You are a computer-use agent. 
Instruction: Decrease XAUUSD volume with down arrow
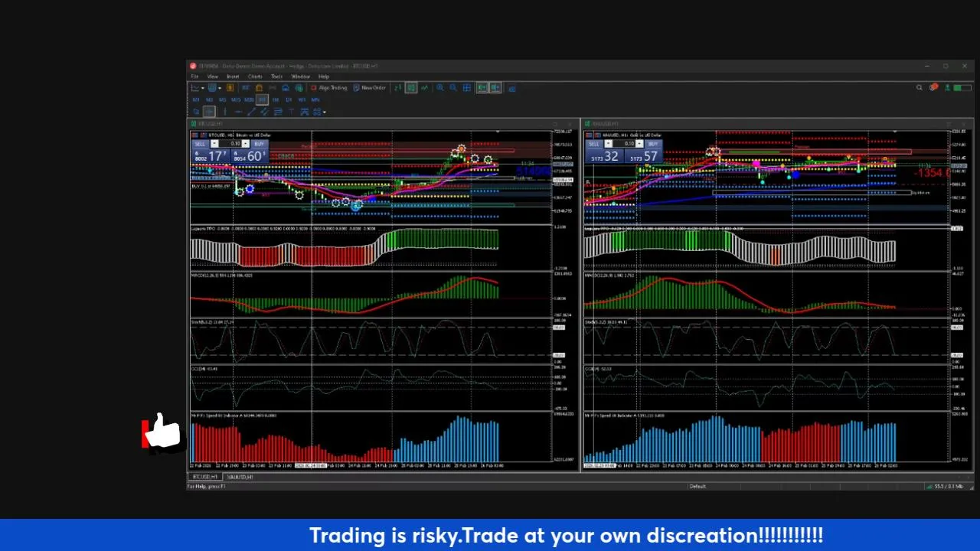(x=609, y=144)
